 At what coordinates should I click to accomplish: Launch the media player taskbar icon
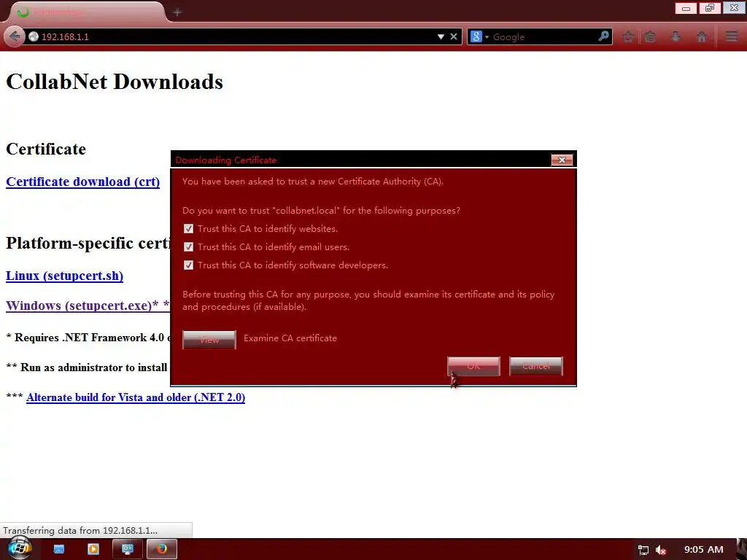93,549
